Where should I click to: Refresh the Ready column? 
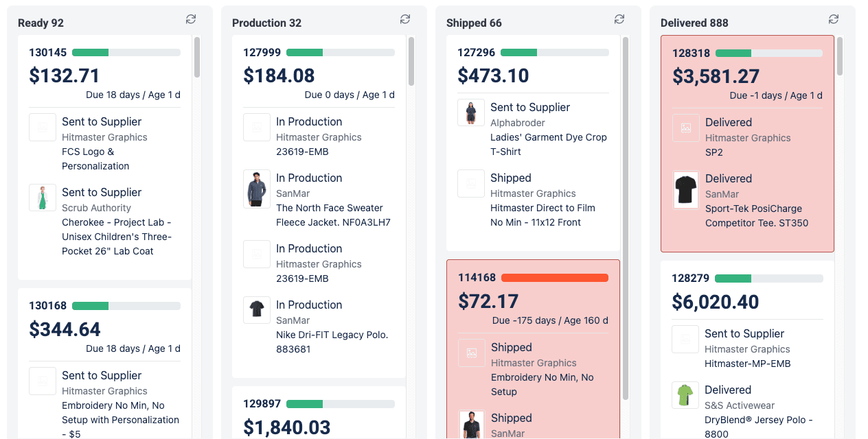[191, 19]
